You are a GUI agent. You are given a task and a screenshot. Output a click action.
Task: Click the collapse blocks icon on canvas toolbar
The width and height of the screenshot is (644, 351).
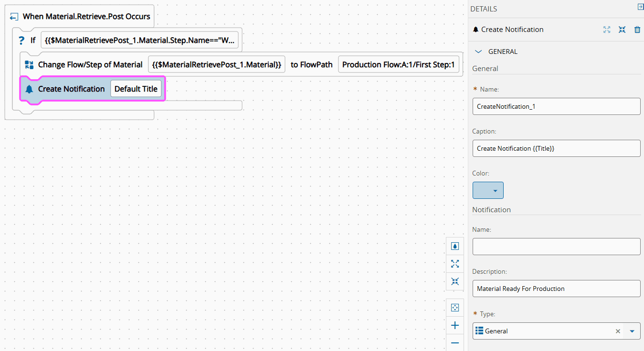pos(455,281)
